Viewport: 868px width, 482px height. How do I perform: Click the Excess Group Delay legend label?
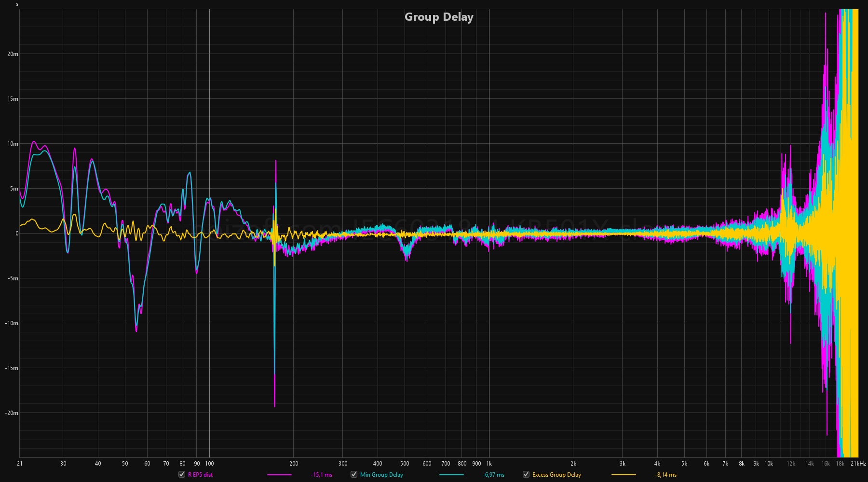click(x=556, y=475)
